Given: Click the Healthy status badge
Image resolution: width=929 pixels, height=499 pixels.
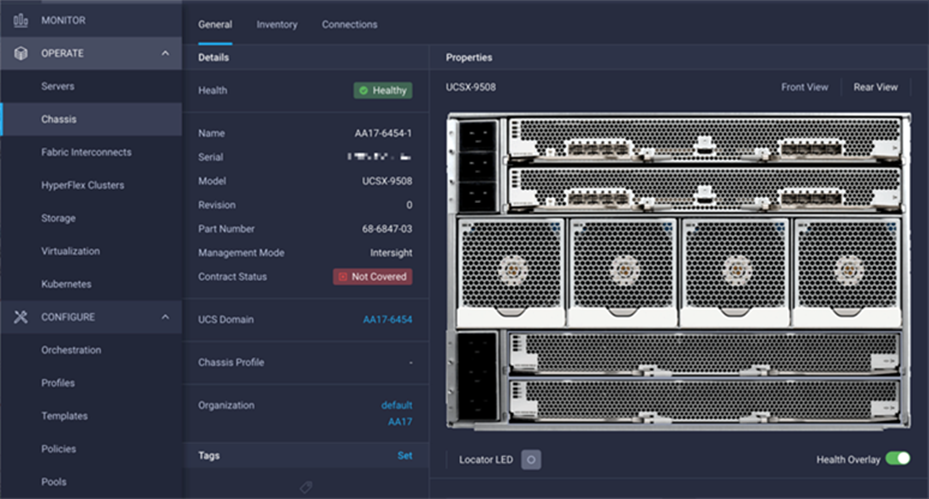Looking at the screenshot, I should [x=383, y=90].
